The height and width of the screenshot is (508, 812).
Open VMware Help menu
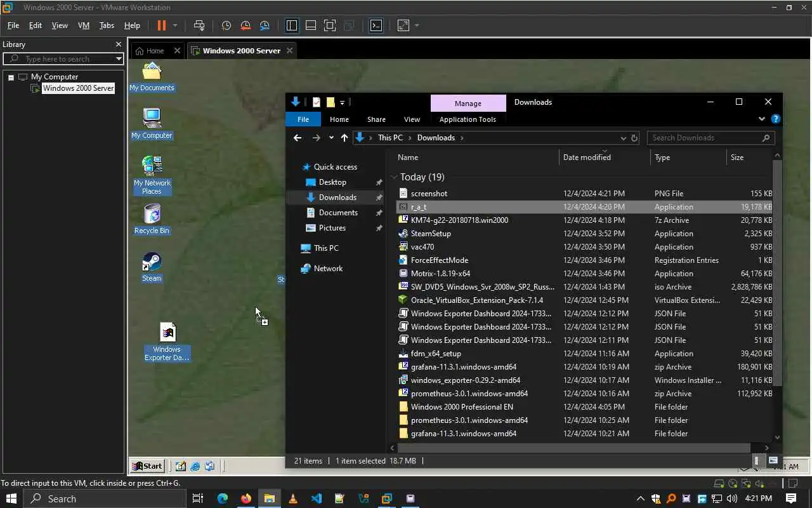pos(132,25)
